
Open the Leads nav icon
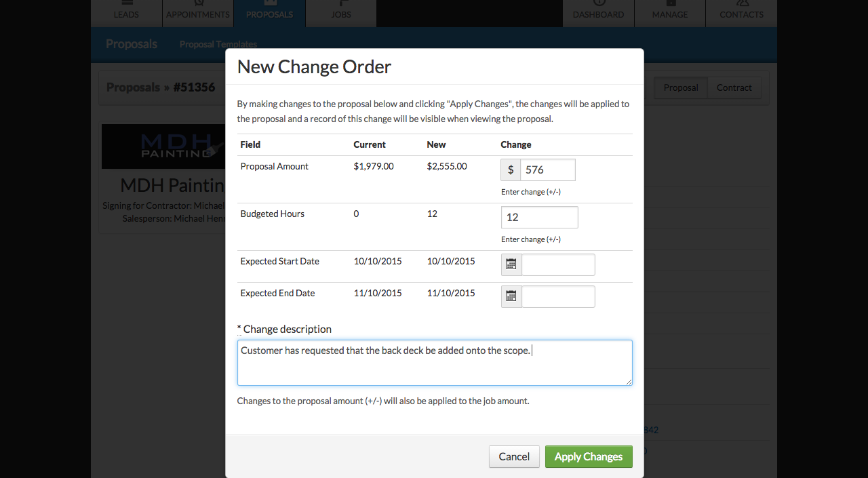[127, 3]
